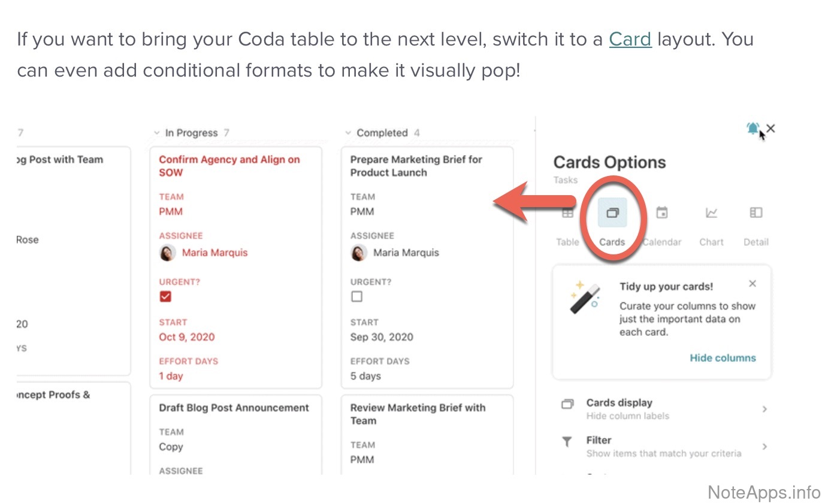Click the Hide columns link
Screen dimensions: 822x504
[723, 358]
